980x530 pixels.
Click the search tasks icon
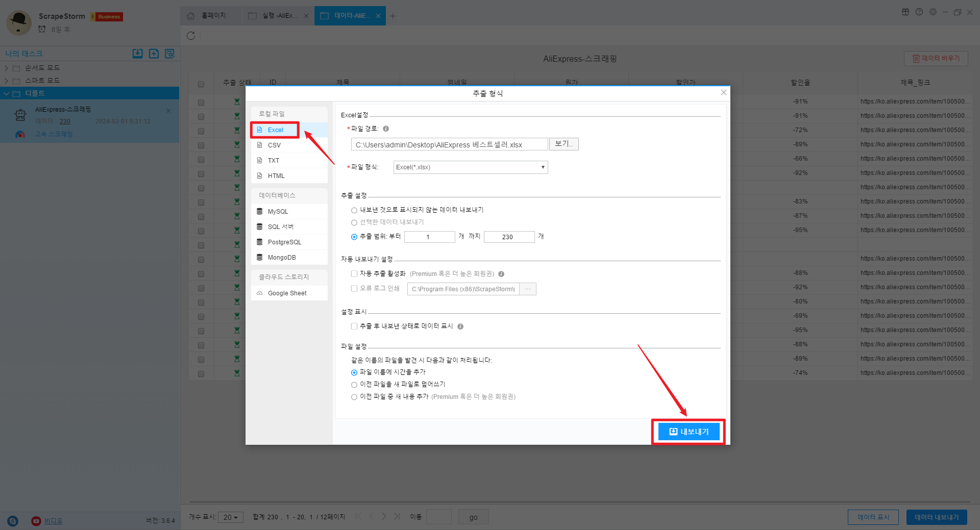pyautogui.click(x=170, y=54)
